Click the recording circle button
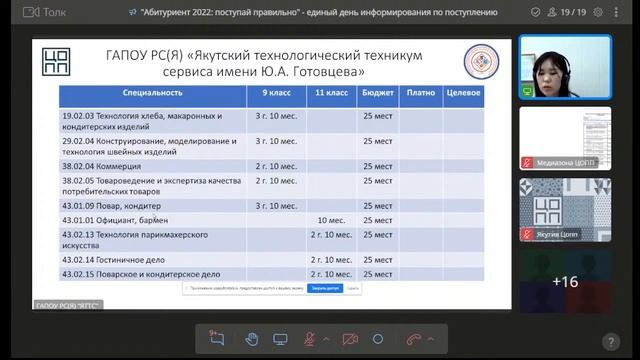This screenshot has width=640, height=360. pos(378,339)
